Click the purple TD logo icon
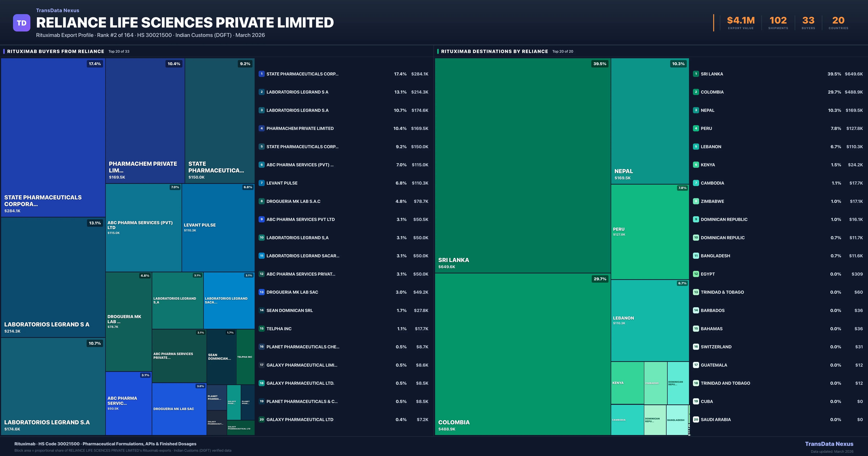This screenshot has width=868, height=456. click(x=22, y=23)
